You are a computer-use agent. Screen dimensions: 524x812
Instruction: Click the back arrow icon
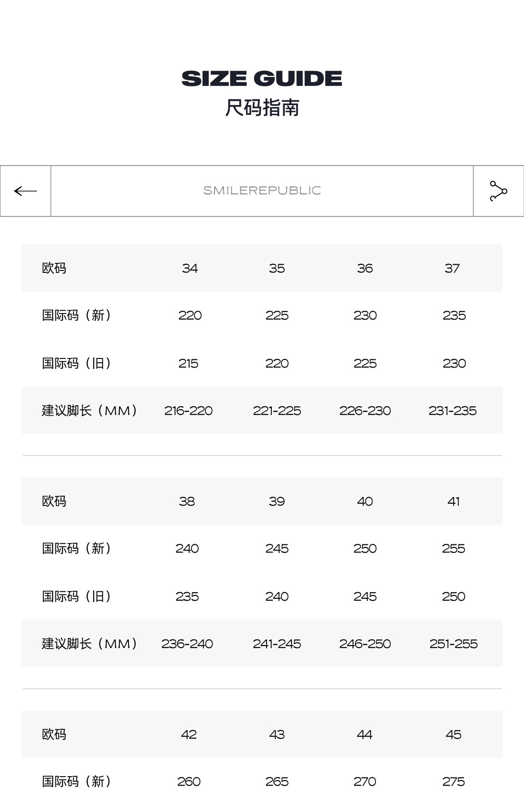coord(25,191)
